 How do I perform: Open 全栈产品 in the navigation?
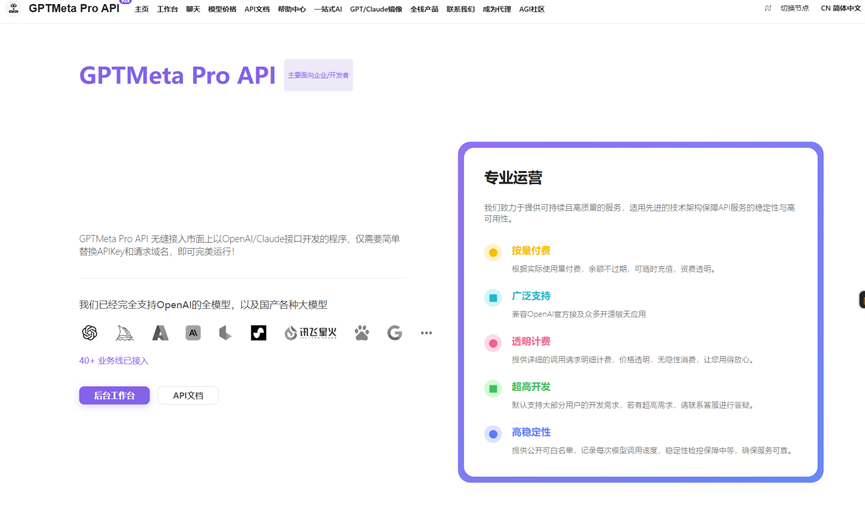pyautogui.click(x=424, y=9)
